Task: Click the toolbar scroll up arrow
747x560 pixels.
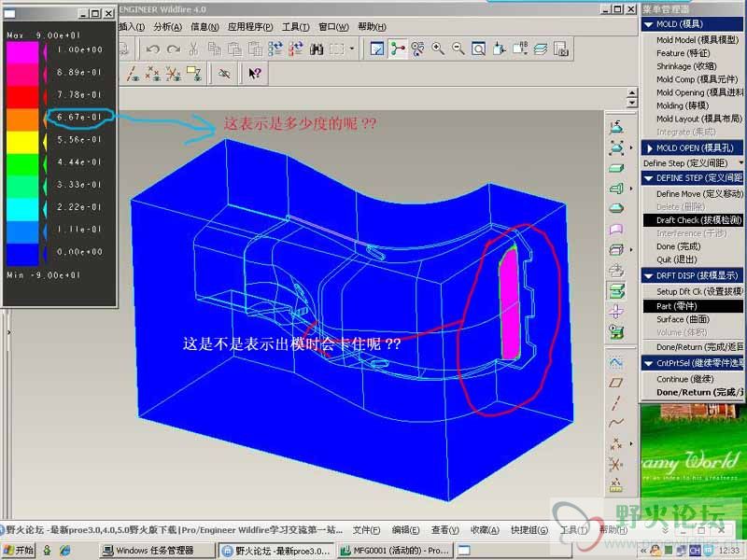Action: [x=632, y=93]
